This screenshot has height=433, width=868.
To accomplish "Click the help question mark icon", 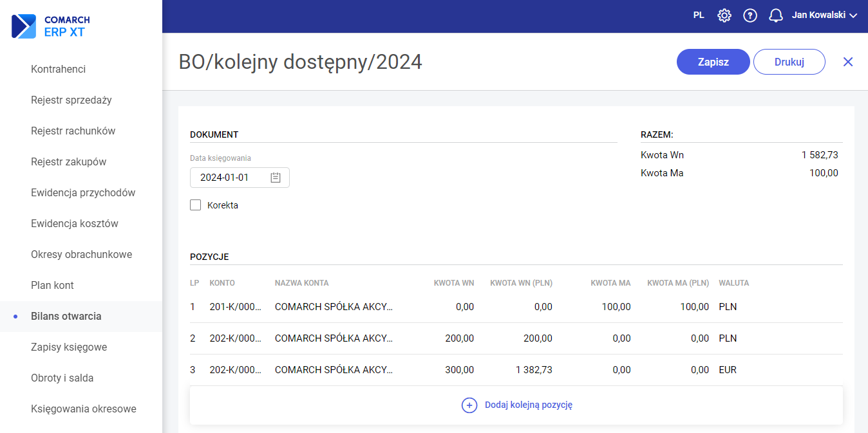I will [x=750, y=15].
